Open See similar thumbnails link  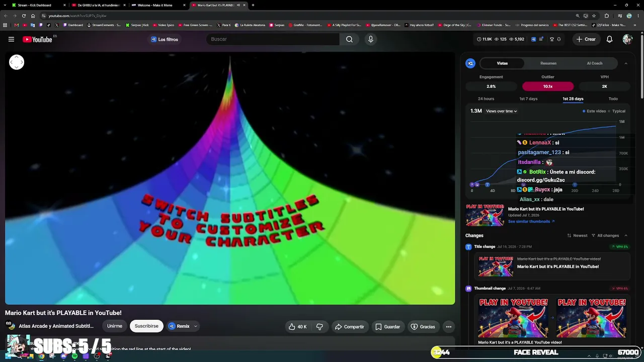click(x=531, y=221)
